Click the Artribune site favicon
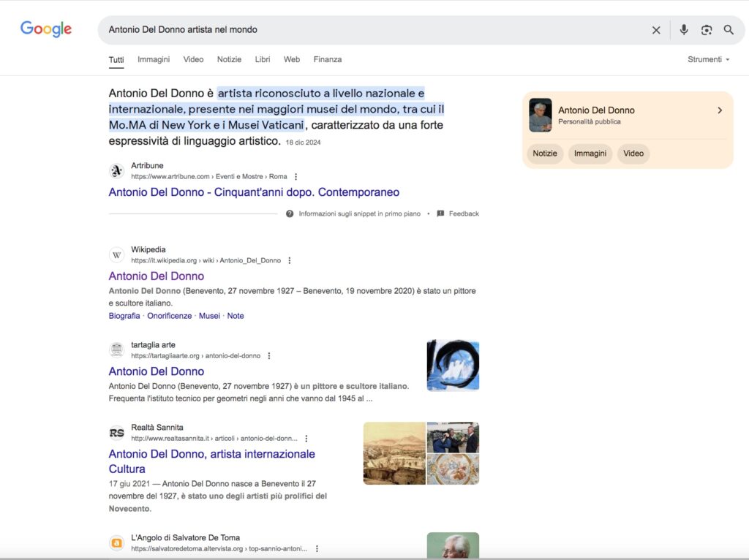749x560 pixels. [x=116, y=170]
